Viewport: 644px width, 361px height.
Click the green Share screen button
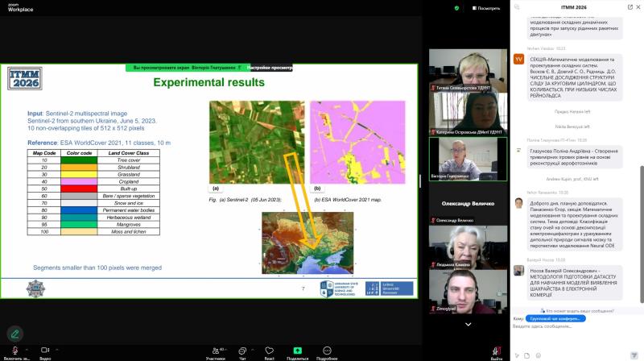297,351
